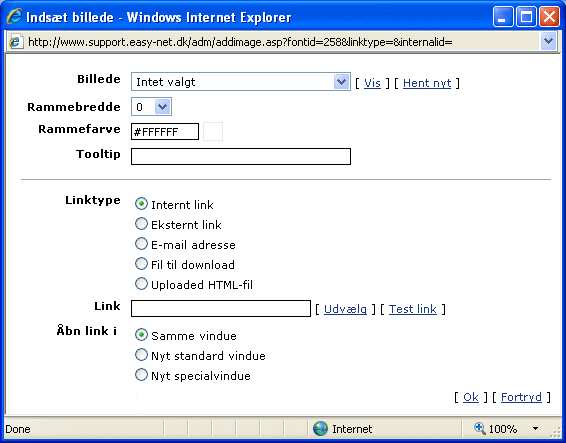This screenshot has height=443, width=566.
Task: Open the zoom level 100% dropdown arrow
Action: 535,429
